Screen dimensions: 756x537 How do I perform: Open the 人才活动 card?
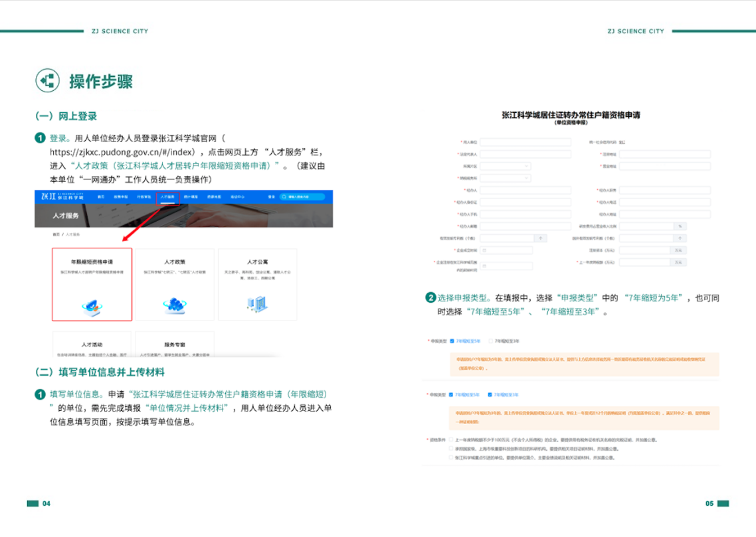pos(92,345)
